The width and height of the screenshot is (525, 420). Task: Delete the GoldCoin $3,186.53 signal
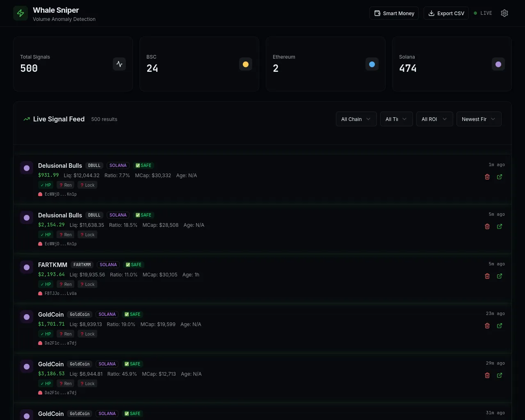(x=487, y=375)
